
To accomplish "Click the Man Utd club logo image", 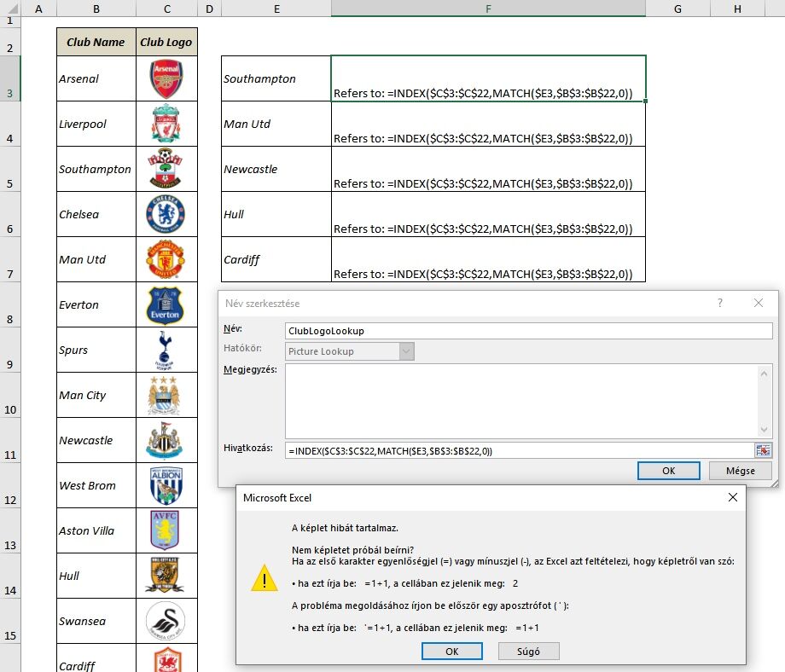I will 166,259.
